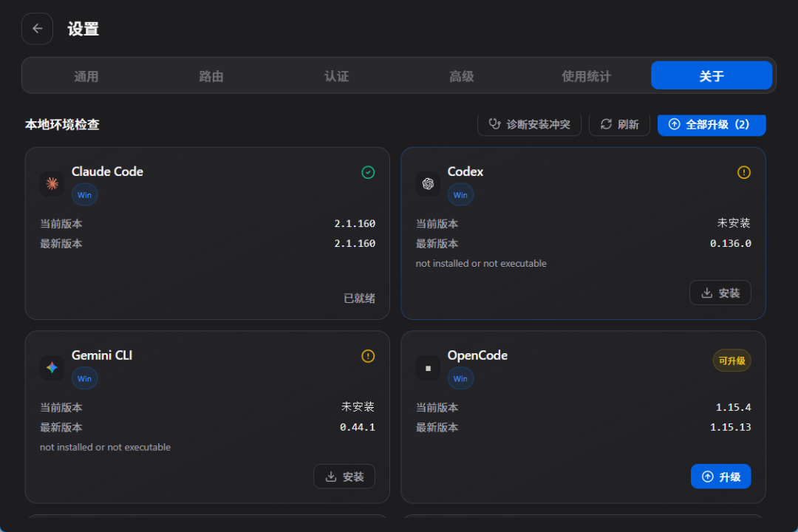Click the Claude Code app icon
This screenshot has height=532, width=798.
point(52,184)
